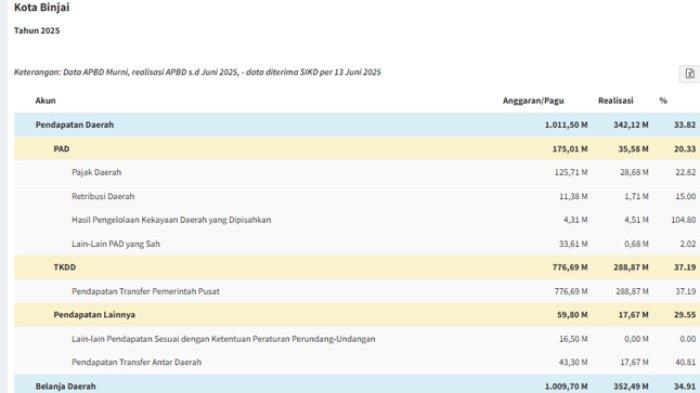The image size is (700, 393).
Task: Select Pendapatan Daerah budget value 1.011,50 M
Action: (566, 125)
